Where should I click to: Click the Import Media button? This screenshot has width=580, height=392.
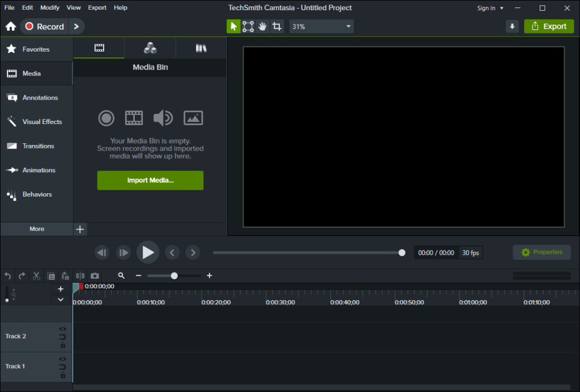tap(150, 180)
